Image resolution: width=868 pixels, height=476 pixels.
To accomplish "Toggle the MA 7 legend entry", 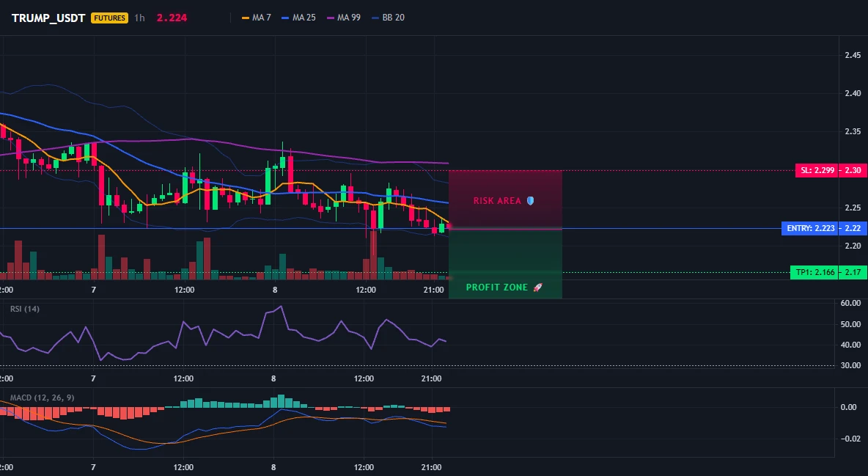I will click(x=257, y=18).
